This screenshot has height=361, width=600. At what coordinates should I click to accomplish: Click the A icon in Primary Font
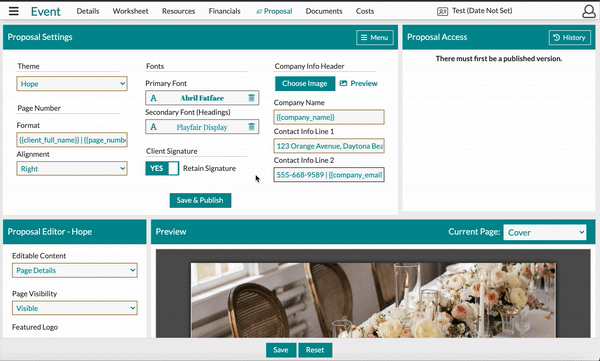point(153,98)
